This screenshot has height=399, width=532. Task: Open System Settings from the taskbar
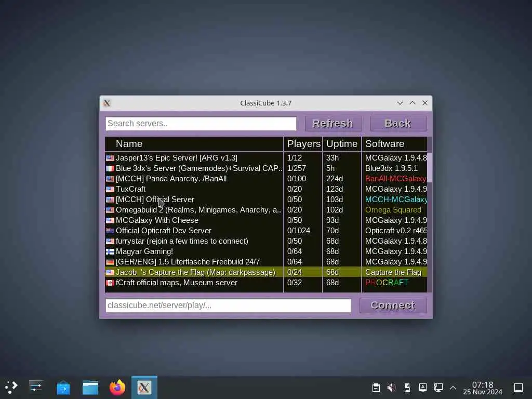[36, 388]
